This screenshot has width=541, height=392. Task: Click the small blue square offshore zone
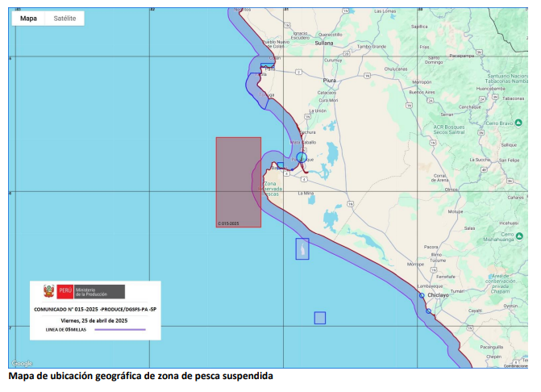pos(320,318)
